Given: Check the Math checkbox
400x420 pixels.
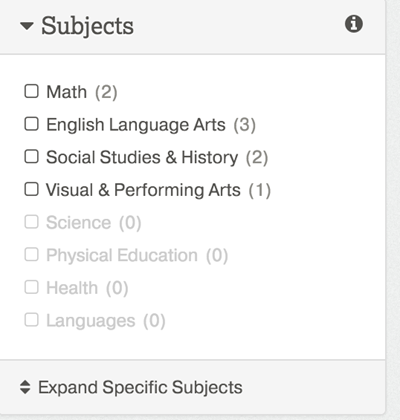Looking at the screenshot, I should 32,91.
